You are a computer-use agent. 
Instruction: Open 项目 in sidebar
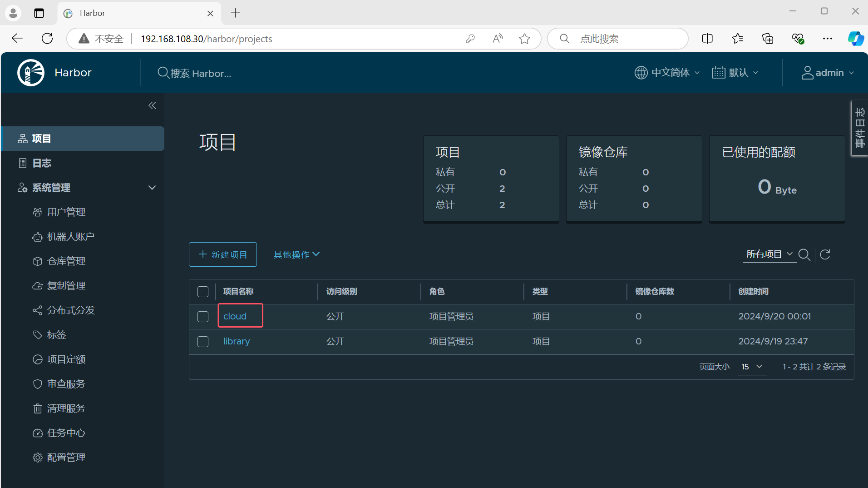[83, 139]
